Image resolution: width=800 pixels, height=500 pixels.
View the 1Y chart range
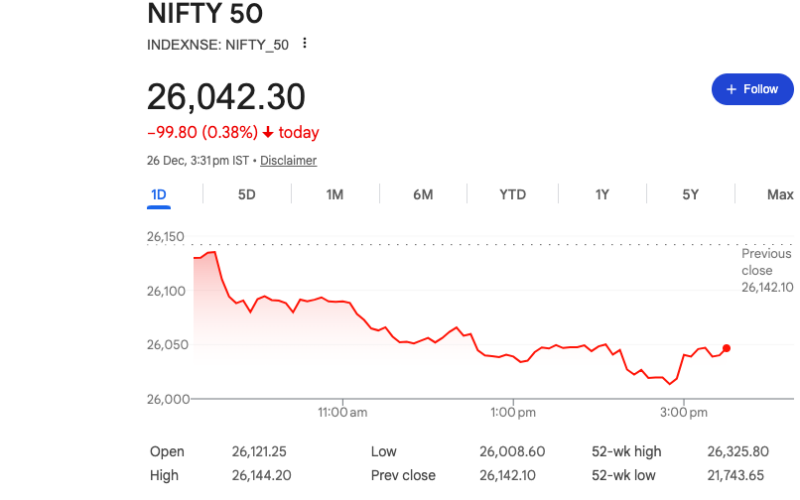[602, 194]
